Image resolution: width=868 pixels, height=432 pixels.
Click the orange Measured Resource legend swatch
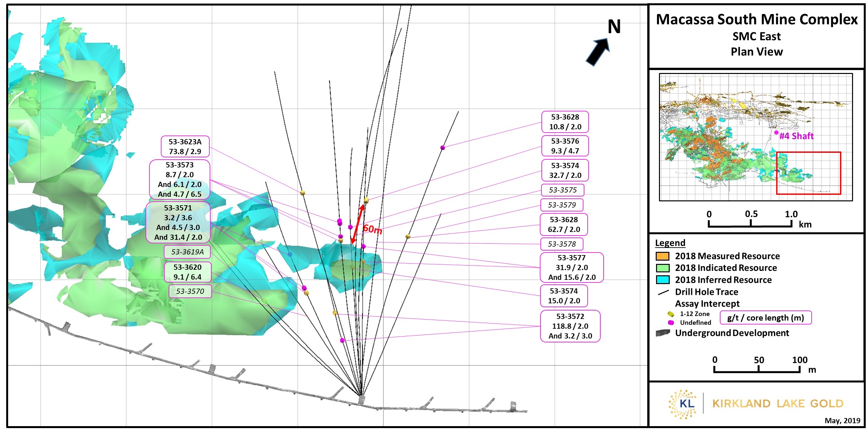[663, 256]
